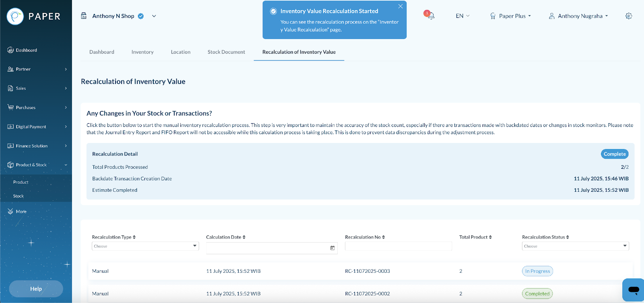Open the Product submenu item

21,182
